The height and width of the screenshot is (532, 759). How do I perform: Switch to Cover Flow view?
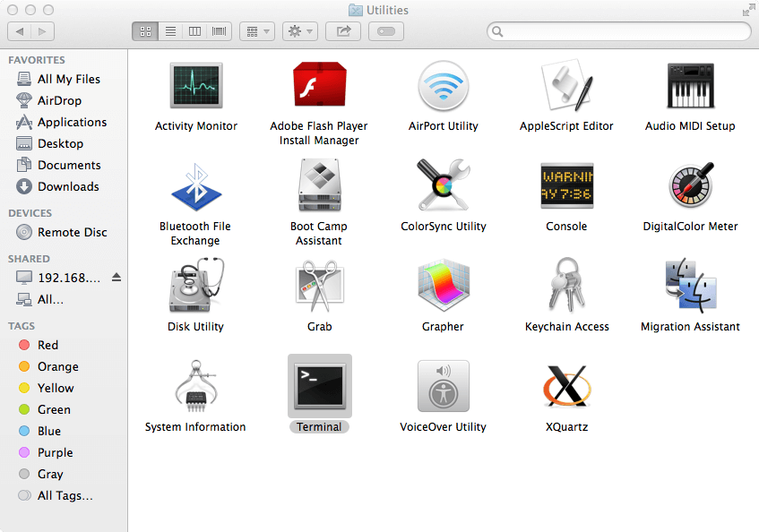click(x=220, y=31)
